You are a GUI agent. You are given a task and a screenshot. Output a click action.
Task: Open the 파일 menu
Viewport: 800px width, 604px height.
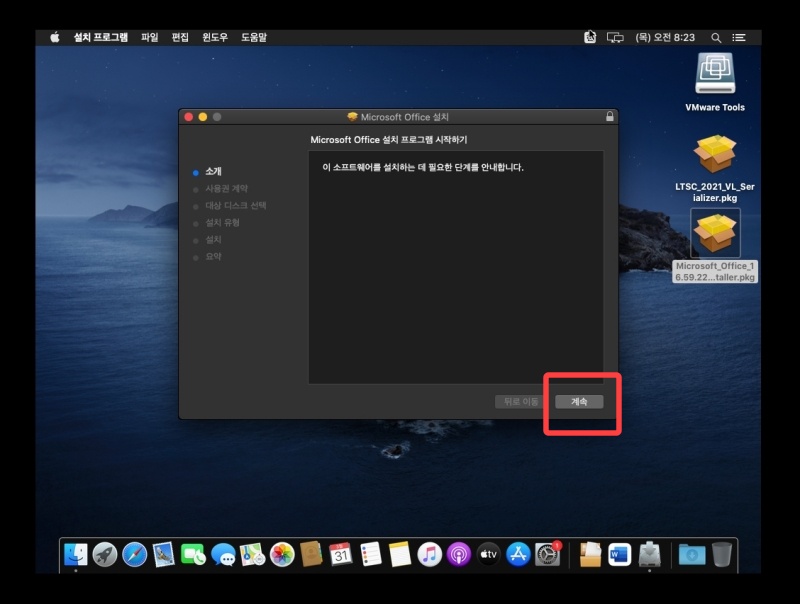point(149,37)
